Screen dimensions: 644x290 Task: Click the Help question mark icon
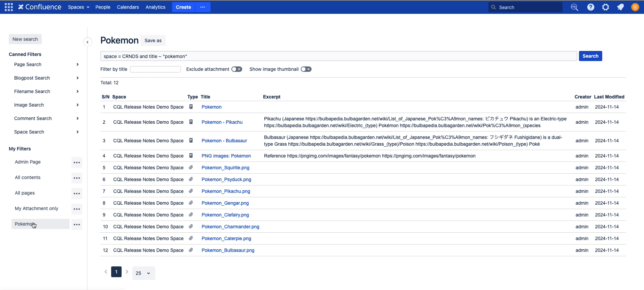pyautogui.click(x=590, y=7)
